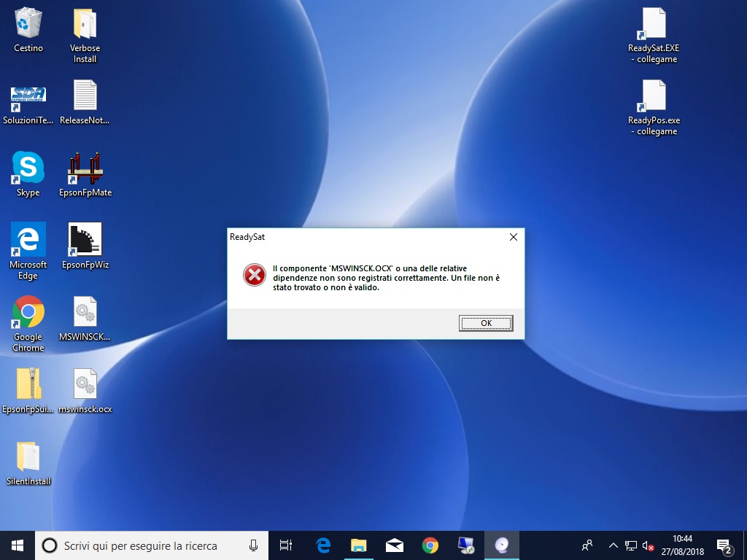Open File Explorer from the taskbar
This screenshot has height=560, width=747.
(x=358, y=545)
